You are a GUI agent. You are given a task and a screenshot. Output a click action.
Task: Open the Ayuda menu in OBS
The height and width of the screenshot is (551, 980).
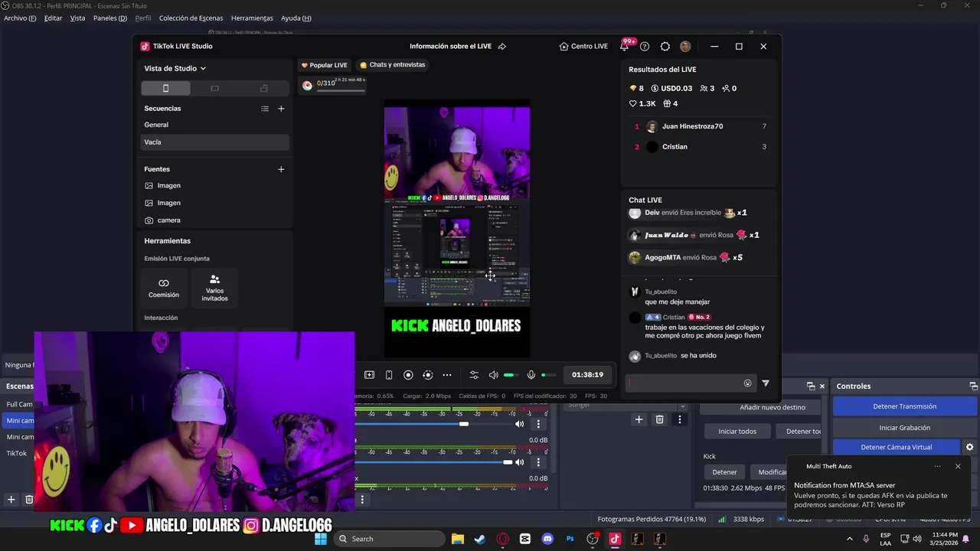296,18
